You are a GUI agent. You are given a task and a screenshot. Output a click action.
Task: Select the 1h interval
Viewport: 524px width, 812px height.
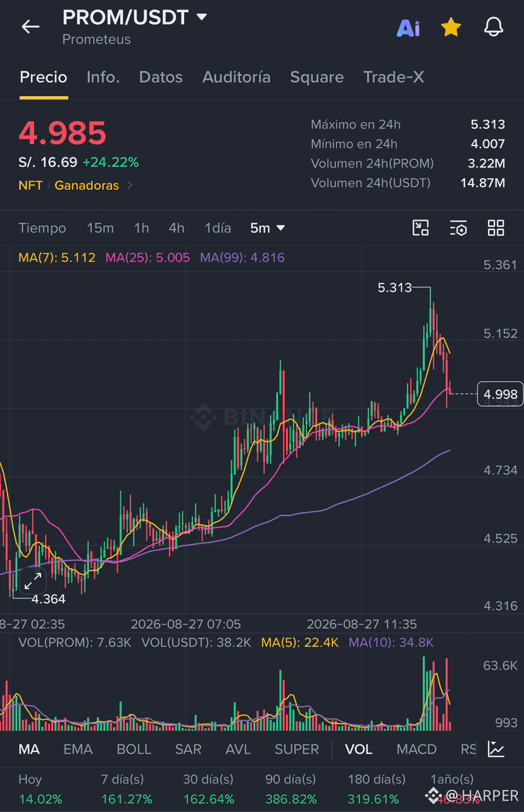click(x=141, y=228)
